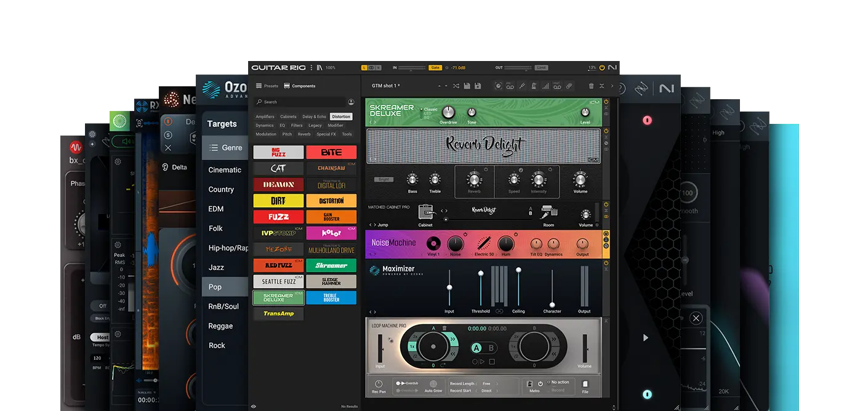868x411 pixels.
Task: Toggle the Guitar Rig main power button
Action: [x=602, y=67]
